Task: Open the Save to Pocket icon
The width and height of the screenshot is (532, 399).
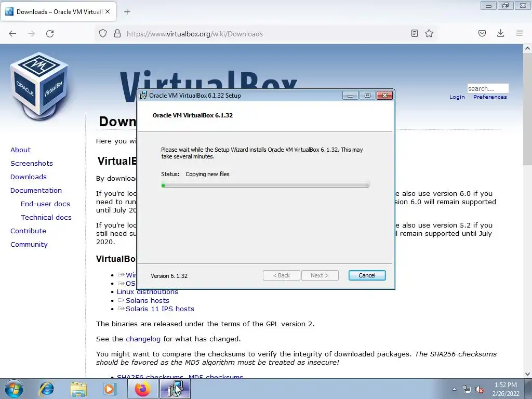Action: [482, 33]
